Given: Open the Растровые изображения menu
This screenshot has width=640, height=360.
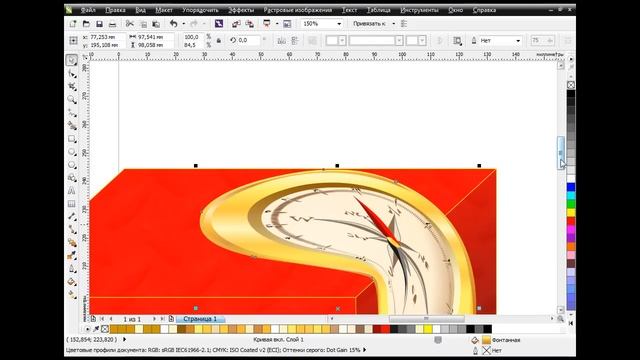Looking at the screenshot, I should click(x=298, y=10).
